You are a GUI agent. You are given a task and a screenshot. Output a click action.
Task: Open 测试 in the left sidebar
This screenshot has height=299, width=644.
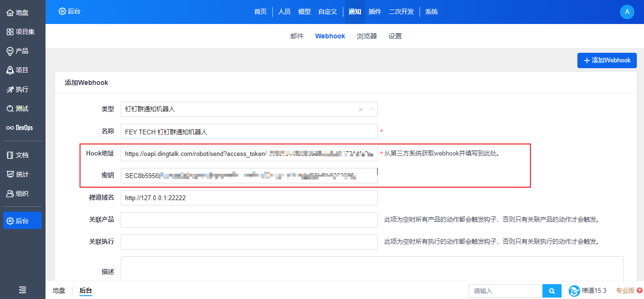[x=18, y=108]
